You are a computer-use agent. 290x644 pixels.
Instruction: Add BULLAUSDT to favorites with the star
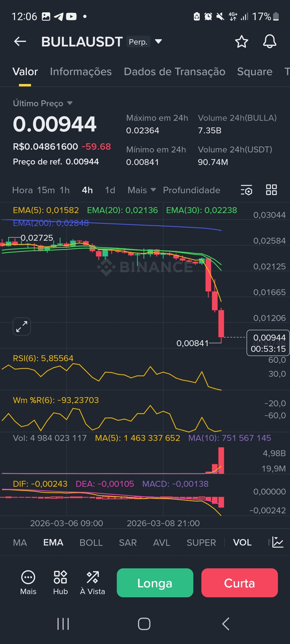[x=241, y=42]
